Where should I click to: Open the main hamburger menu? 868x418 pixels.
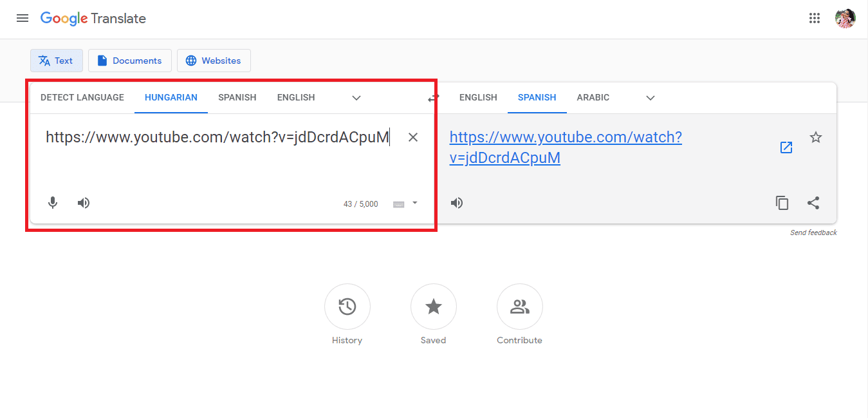[23, 19]
